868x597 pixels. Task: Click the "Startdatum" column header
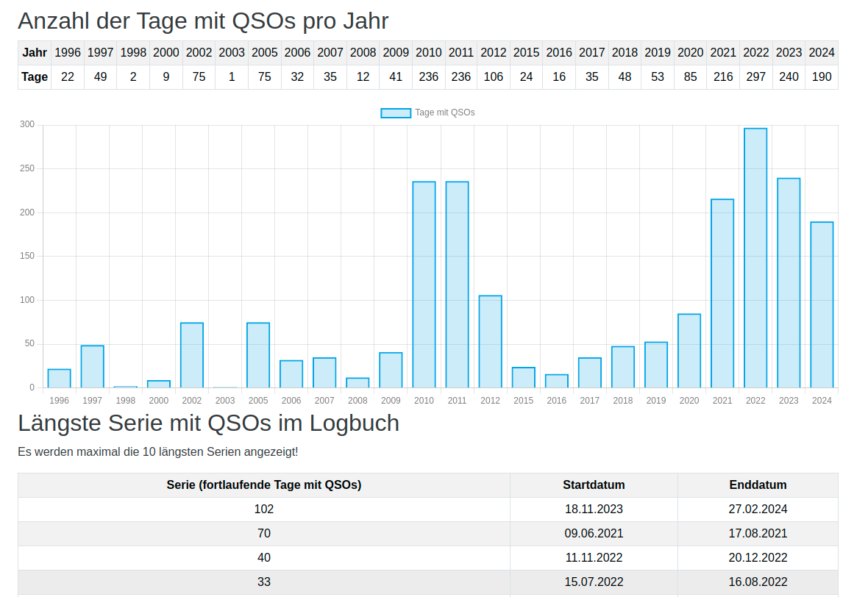coord(594,485)
